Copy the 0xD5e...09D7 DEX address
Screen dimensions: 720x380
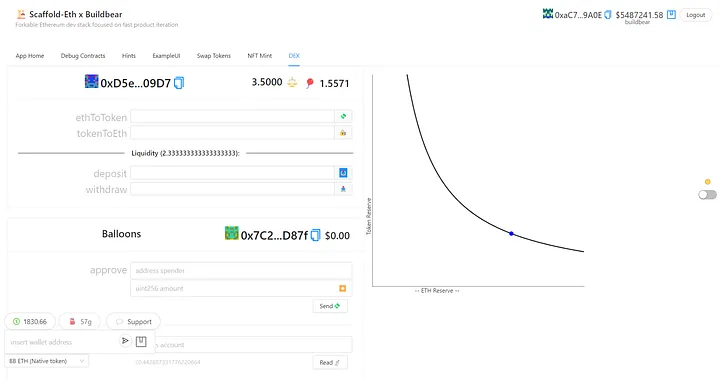pos(179,83)
